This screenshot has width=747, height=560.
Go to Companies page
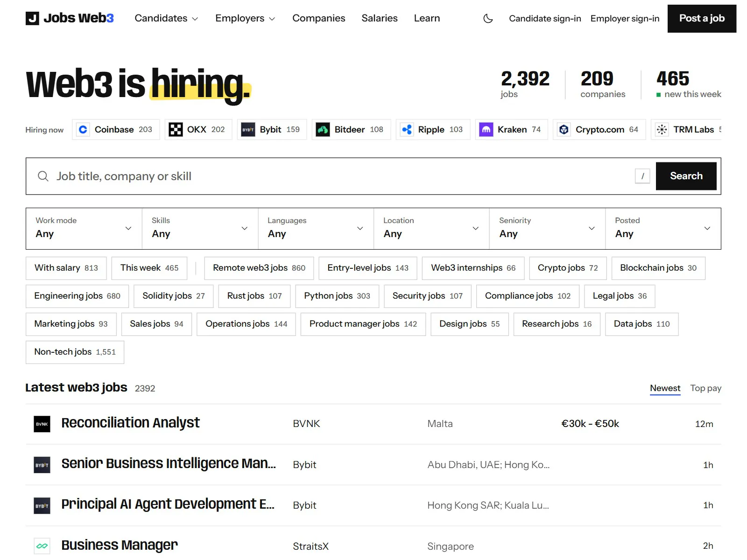pyautogui.click(x=319, y=18)
